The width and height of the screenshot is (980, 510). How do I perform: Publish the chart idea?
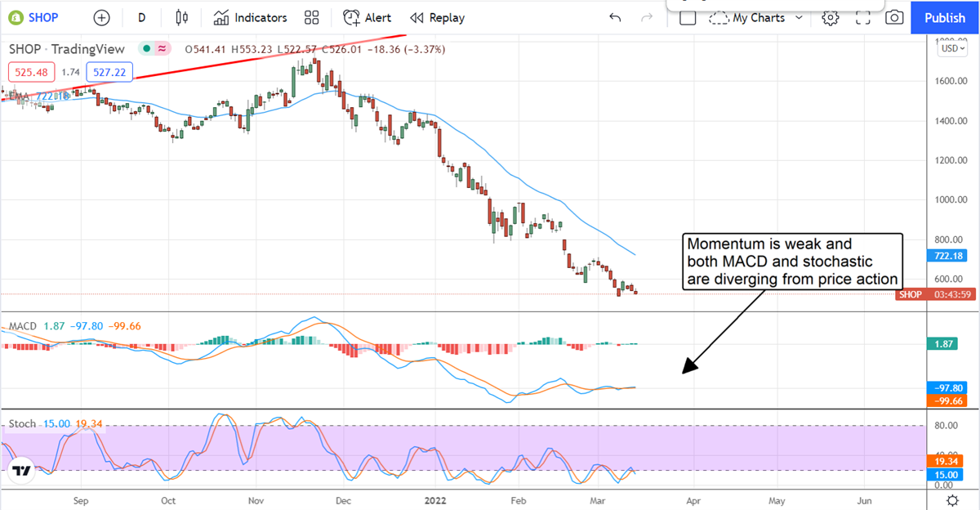pyautogui.click(x=945, y=17)
